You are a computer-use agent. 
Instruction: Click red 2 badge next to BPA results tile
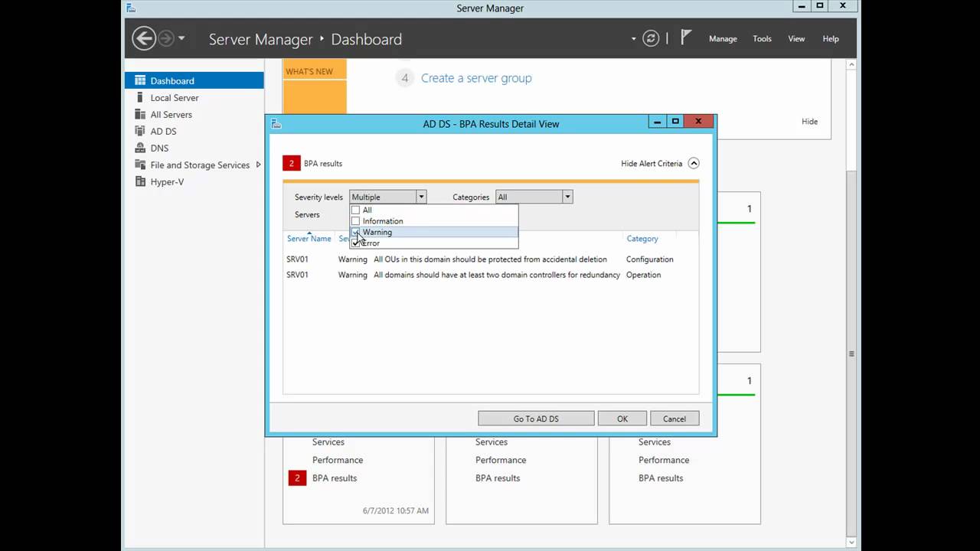(297, 478)
